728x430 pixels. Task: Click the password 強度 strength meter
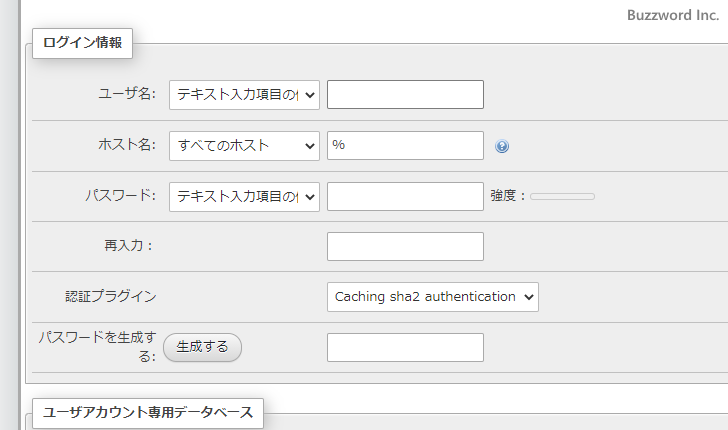562,196
